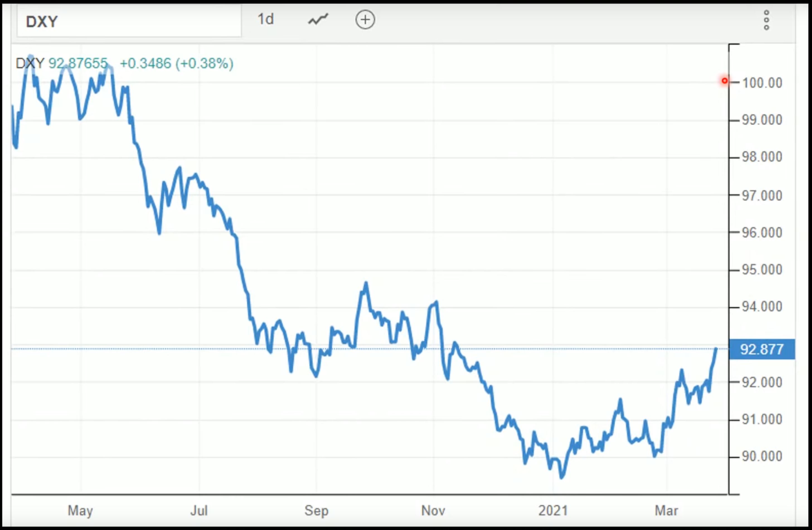Click the Jul label on time axis
This screenshot has height=530, width=812.
[x=199, y=510]
